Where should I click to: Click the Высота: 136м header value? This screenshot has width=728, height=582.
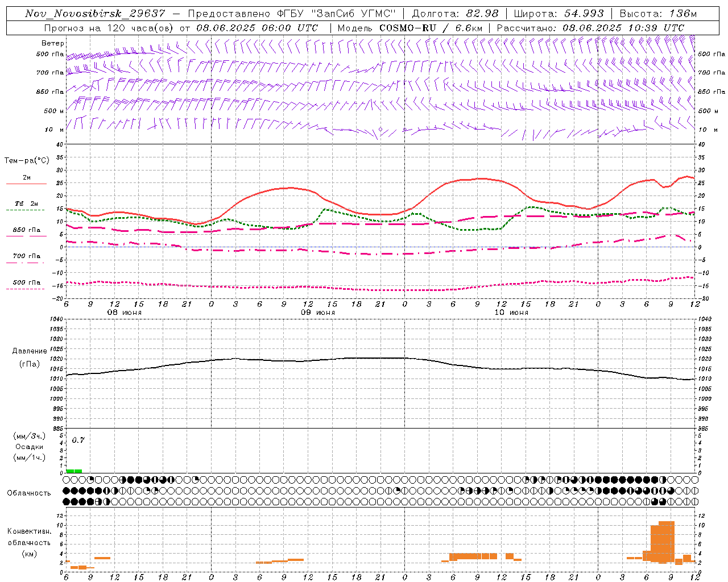pyautogui.click(x=658, y=14)
